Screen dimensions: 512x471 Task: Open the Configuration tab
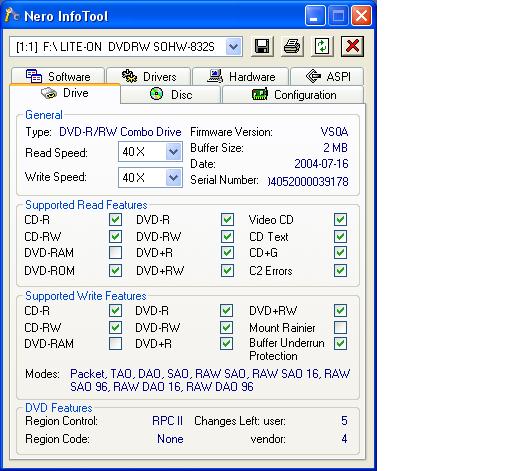293,94
